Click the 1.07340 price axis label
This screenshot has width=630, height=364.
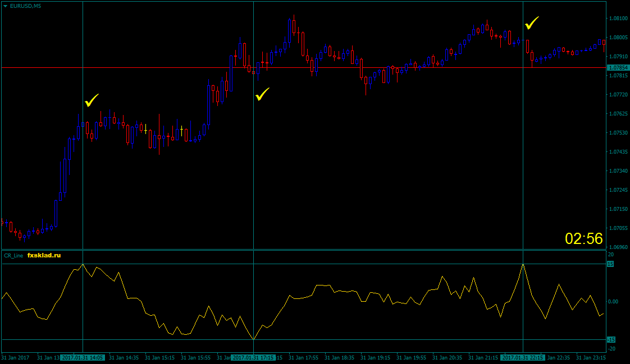coord(618,171)
